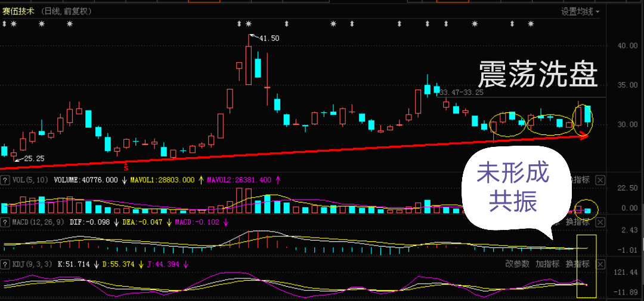644x301 pixels.
Task: Close the KDJ indicator panel
Action: (x=600, y=264)
